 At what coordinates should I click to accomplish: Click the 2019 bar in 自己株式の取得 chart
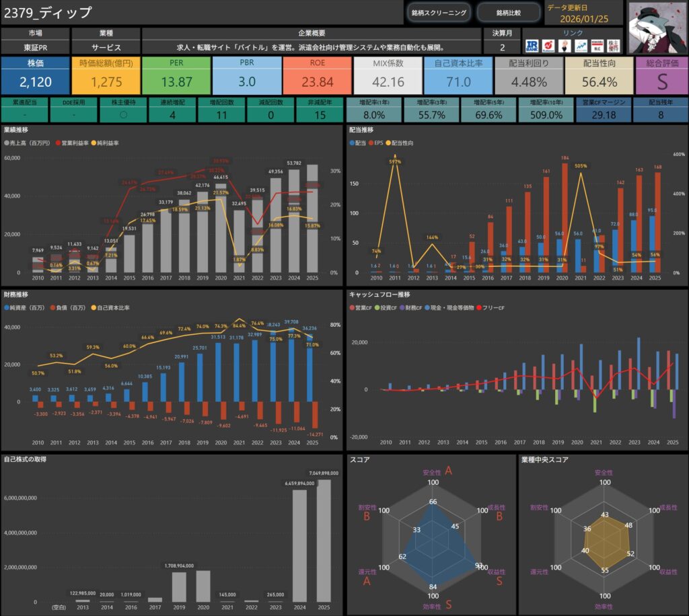pos(179,586)
